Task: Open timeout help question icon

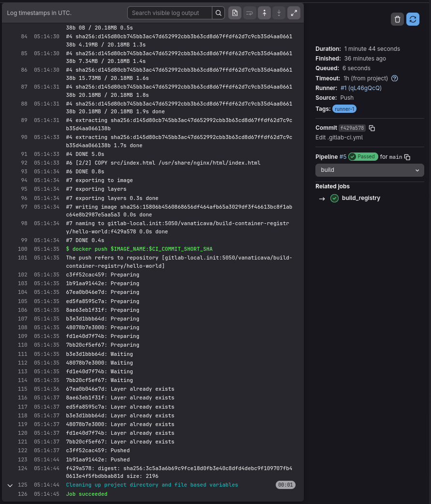Action: (395, 78)
